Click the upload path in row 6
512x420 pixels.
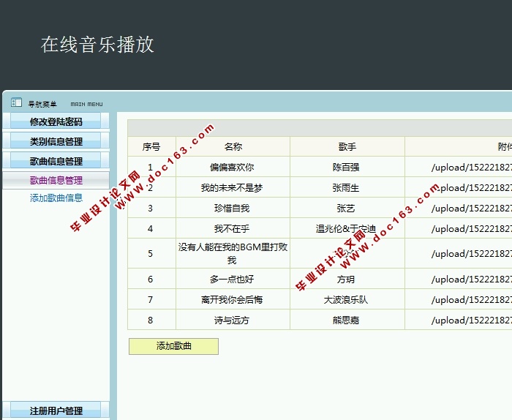pyautogui.click(x=472, y=280)
